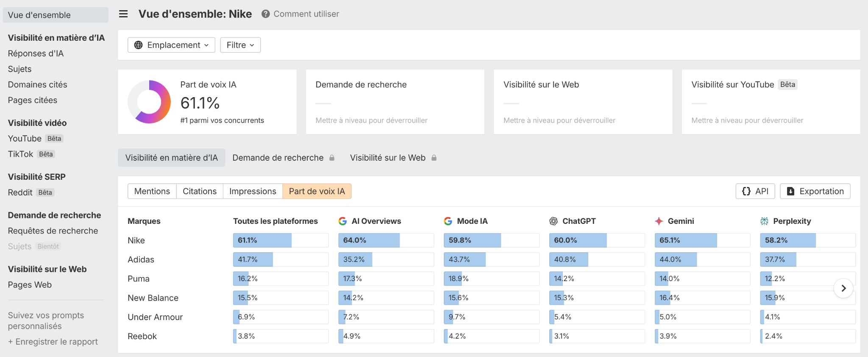The image size is (868, 357).
Task: Select the Part de voix IA tab
Action: 317,191
